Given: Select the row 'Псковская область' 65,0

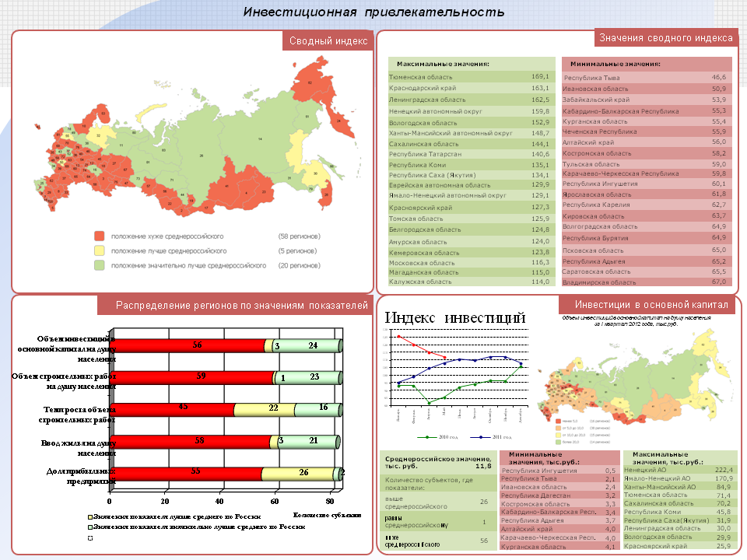Looking at the screenshot, I should (x=647, y=250).
